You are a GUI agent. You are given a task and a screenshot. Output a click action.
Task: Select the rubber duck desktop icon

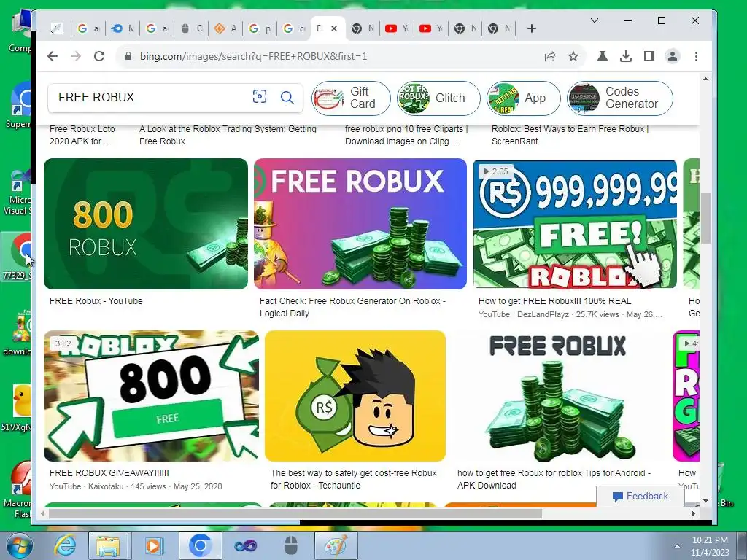[21, 401]
